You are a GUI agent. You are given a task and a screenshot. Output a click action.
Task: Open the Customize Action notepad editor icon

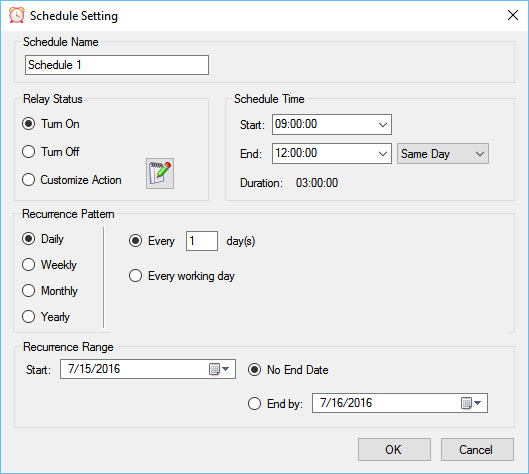click(x=160, y=173)
